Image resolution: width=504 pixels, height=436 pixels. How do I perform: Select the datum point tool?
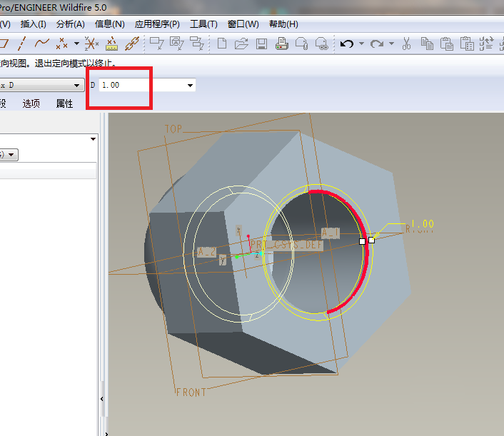click(61, 44)
